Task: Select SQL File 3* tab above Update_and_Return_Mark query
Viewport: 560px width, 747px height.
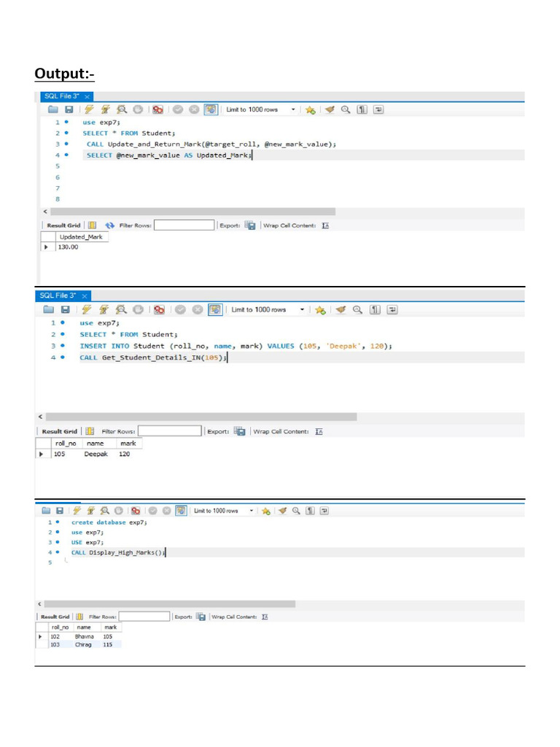Action: [62, 96]
